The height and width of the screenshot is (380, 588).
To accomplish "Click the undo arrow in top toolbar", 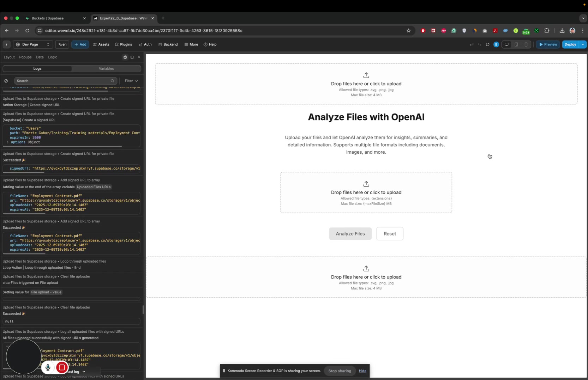I will pos(472,44).
